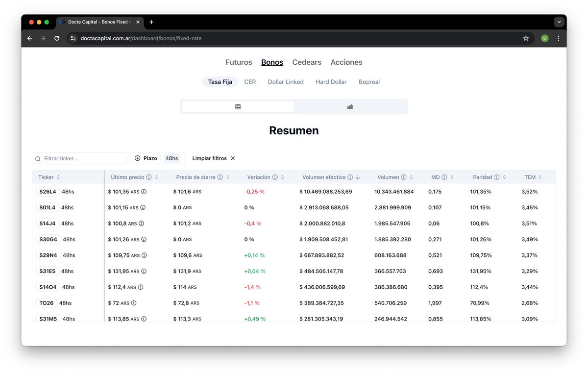Select the Docta Capital browser tab
The width and height of the screenshot is (588, 374).
click(99, 22)
